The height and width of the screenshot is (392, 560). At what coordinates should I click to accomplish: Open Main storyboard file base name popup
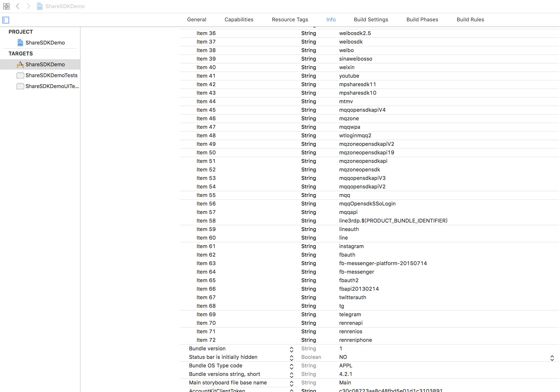point(291,383)
